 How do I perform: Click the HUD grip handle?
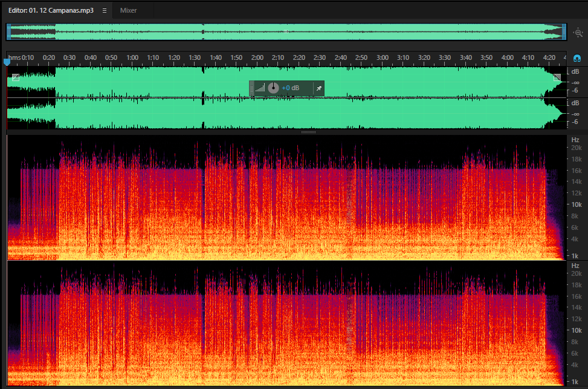(251, 88)
